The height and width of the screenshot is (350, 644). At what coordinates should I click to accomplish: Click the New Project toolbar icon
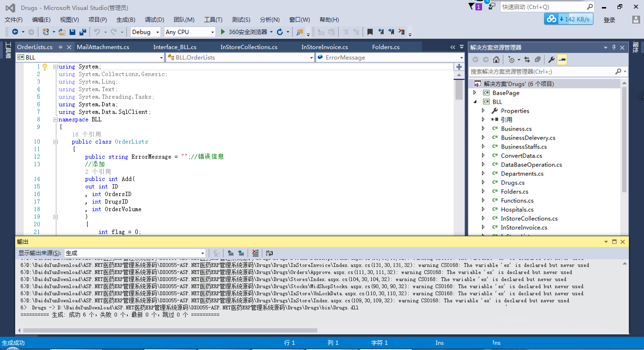click(x=46, y=32)
